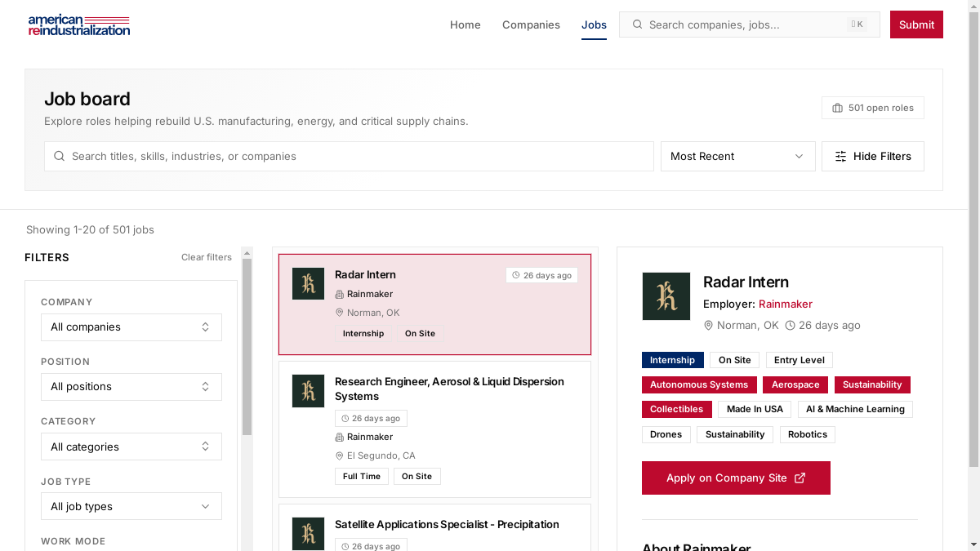Click the filter sliders icon beside Hide Filters
980x551 pixels.
tap(840, 157)
